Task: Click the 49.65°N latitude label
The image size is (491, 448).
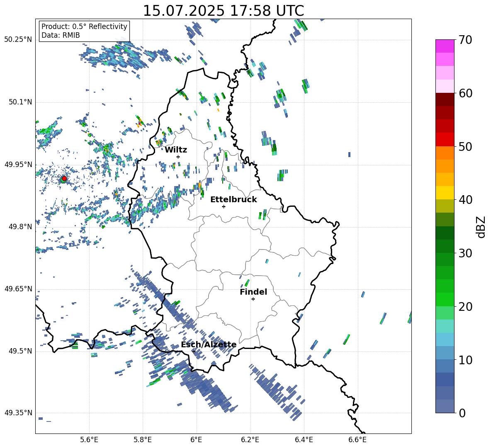Action: click(18, 289)
